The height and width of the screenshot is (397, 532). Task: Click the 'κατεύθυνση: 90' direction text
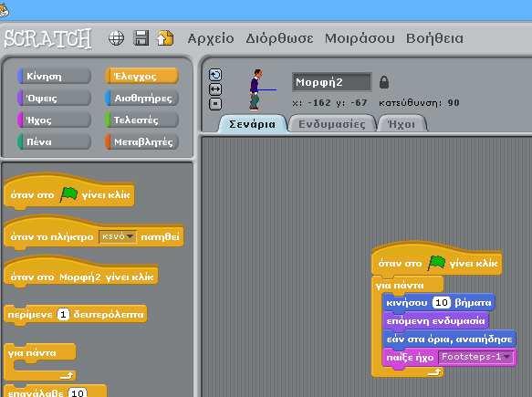[x=419, y=102]
